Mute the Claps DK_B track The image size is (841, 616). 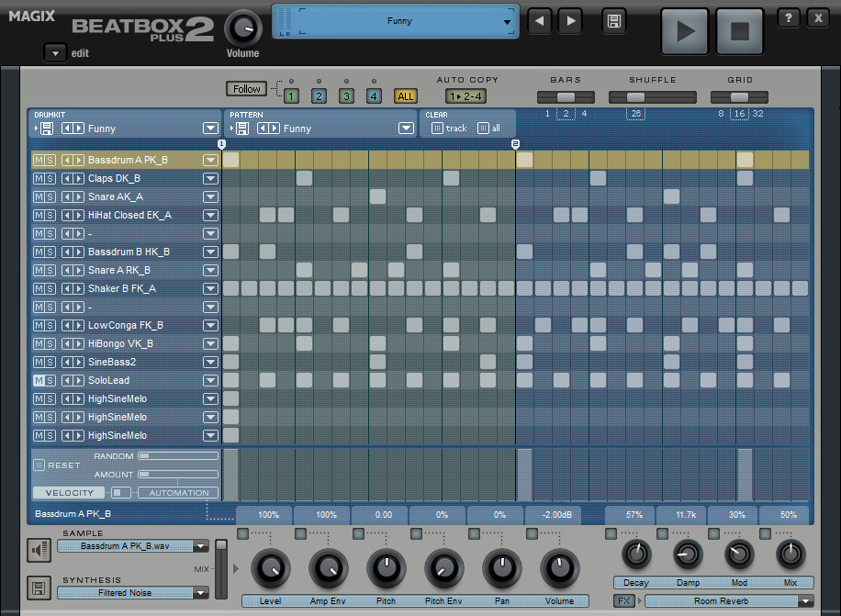(39, 178)
